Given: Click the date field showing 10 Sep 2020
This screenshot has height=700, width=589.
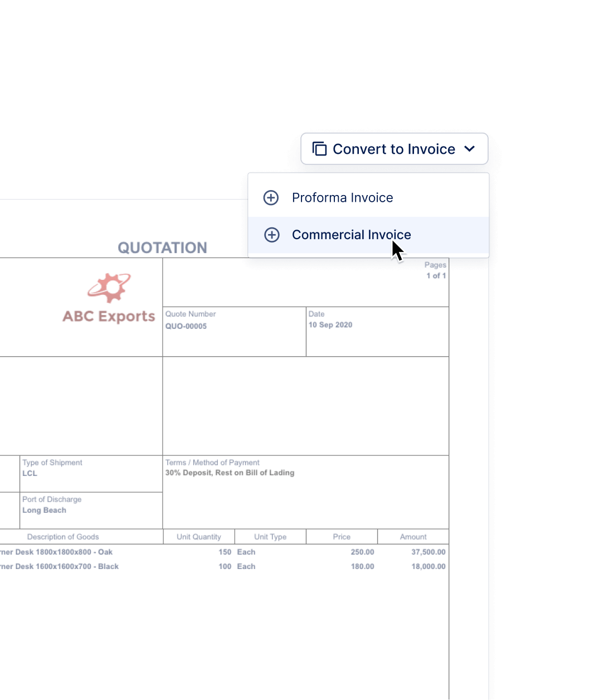Looking at the screenshot, I should [x=330, y=325].
